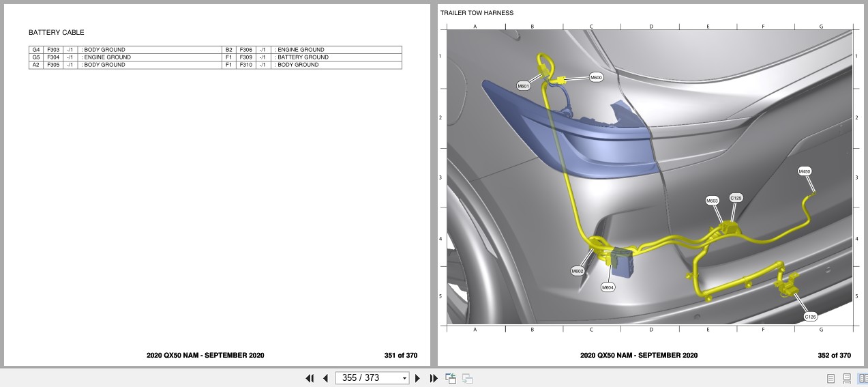Go to the next page

coord(417,378)
